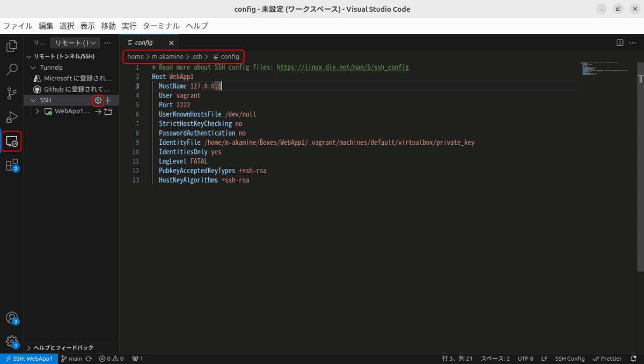Click the home breadcrumb segment

[x=135, y=56]
